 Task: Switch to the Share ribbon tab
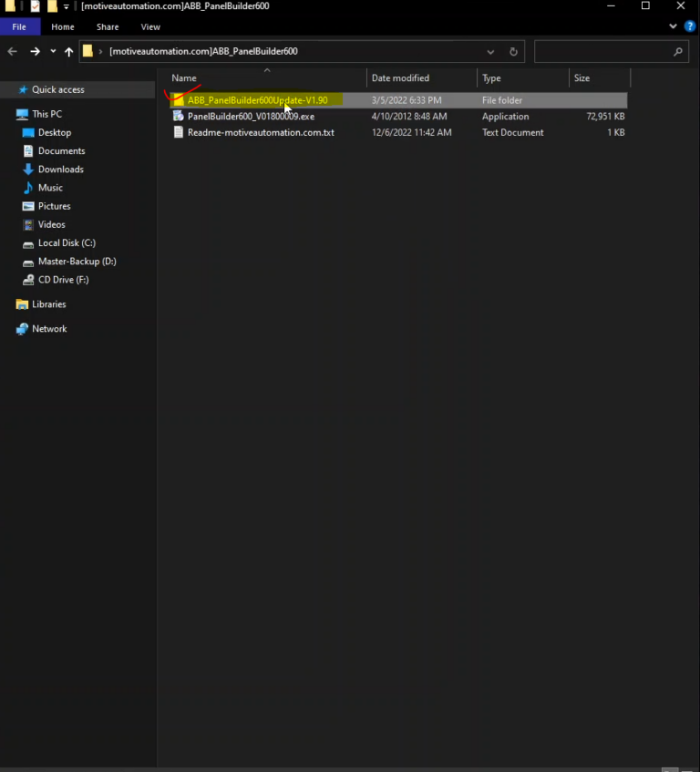coord(108,27)
